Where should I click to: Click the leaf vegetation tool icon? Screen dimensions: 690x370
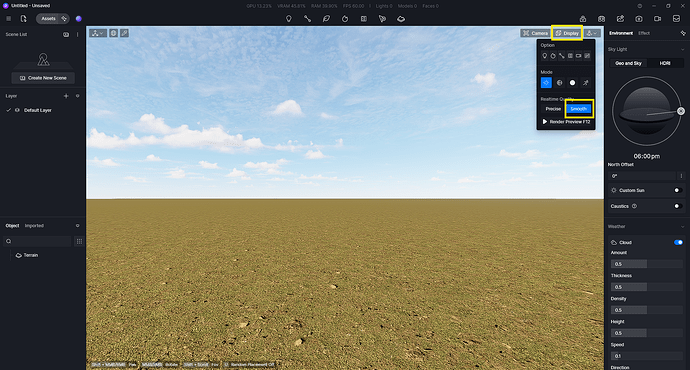[326, 19]
